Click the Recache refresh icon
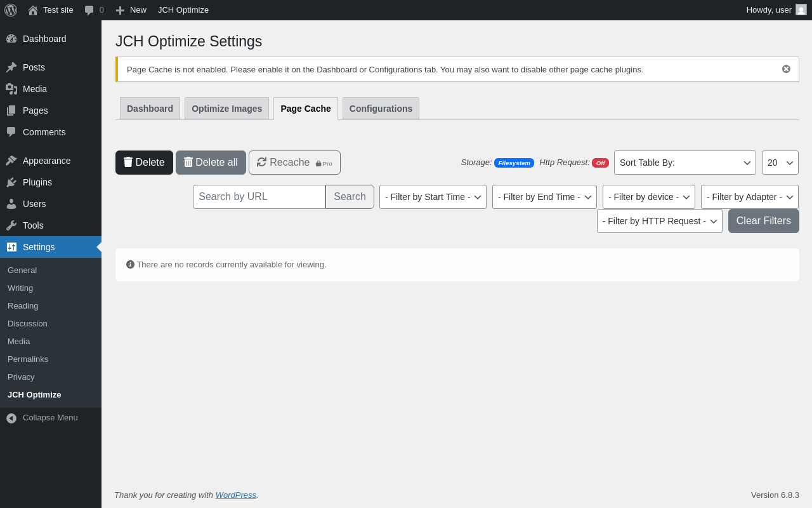812x508 pixels. (261, 162)
